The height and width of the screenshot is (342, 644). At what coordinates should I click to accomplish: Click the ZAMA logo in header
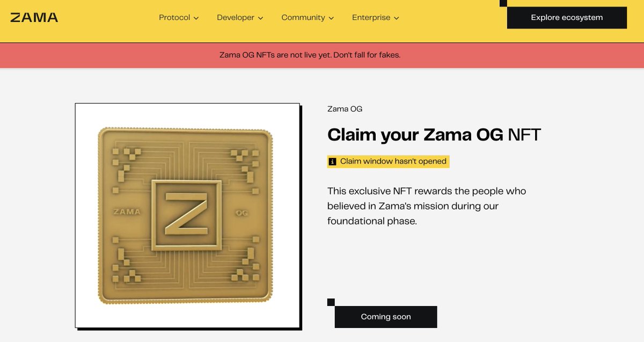pyautogui.click(x=34, y=17)
